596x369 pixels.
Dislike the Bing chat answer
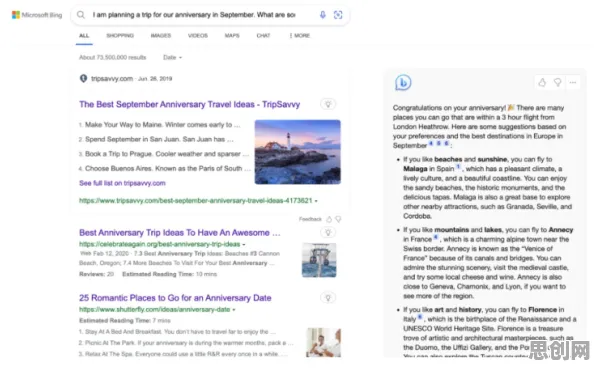558,82
